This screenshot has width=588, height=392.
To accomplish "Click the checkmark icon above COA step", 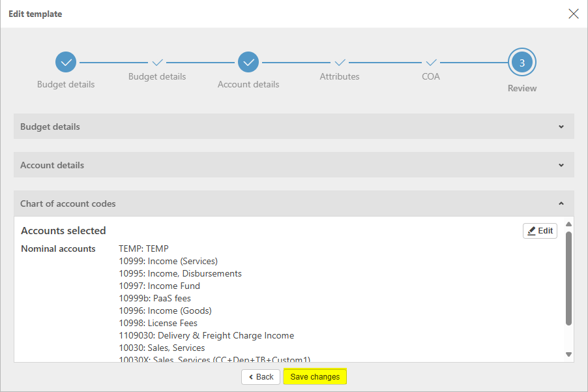I will coord(431,63).
